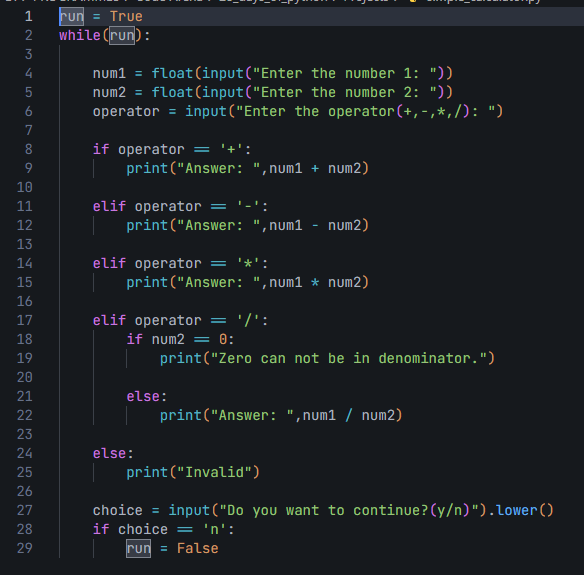Screen dimensions: 584x575
Task: Click the '.lower()' method call
Action: [521, 510]
